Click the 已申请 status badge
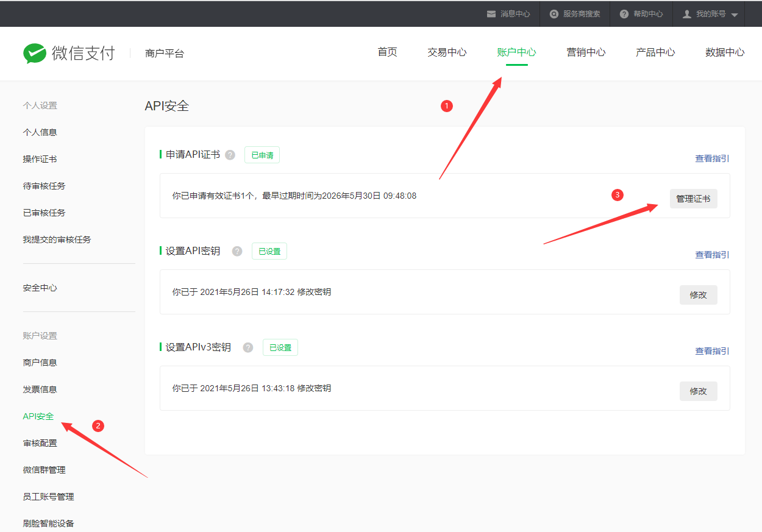 click(262, 155)
